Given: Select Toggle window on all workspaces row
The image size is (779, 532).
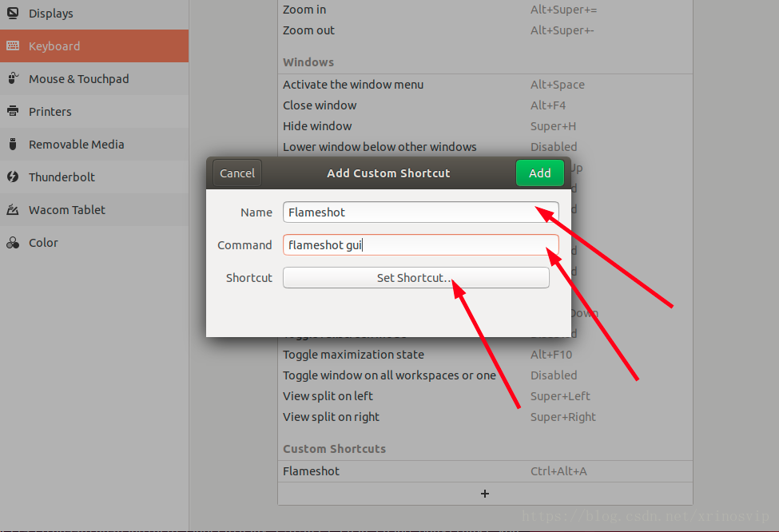Looking at the screenshot, I should [x=485, y=375].
